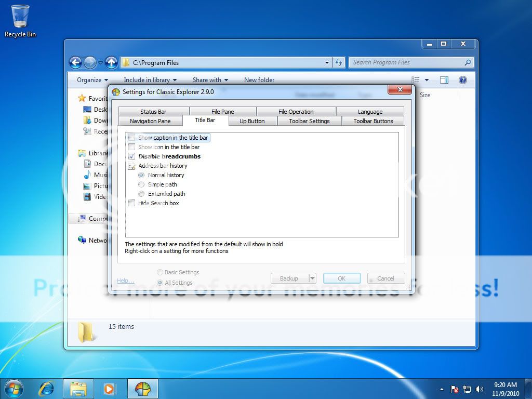This screenshot has width=532, height=399.
Task: Select the Back navigation arrow in Explorer
Action: [x=76, y=62]
